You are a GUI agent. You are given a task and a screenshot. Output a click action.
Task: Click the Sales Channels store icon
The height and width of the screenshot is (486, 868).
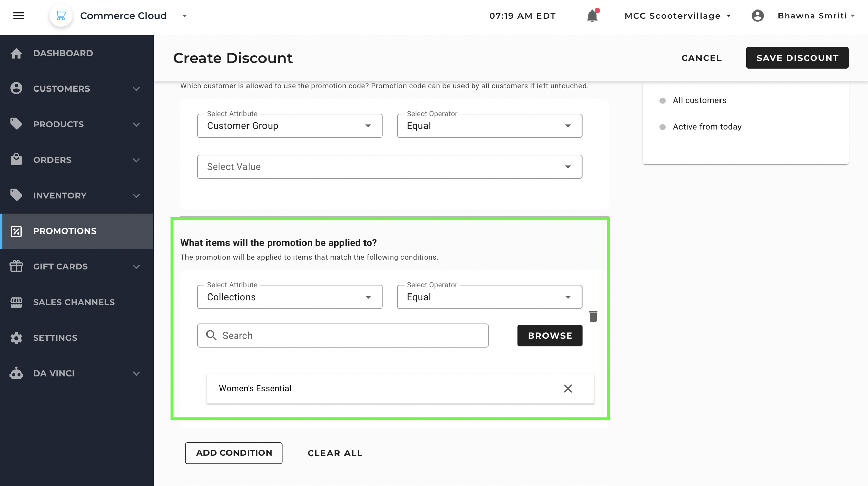click(x=16, y=302)
